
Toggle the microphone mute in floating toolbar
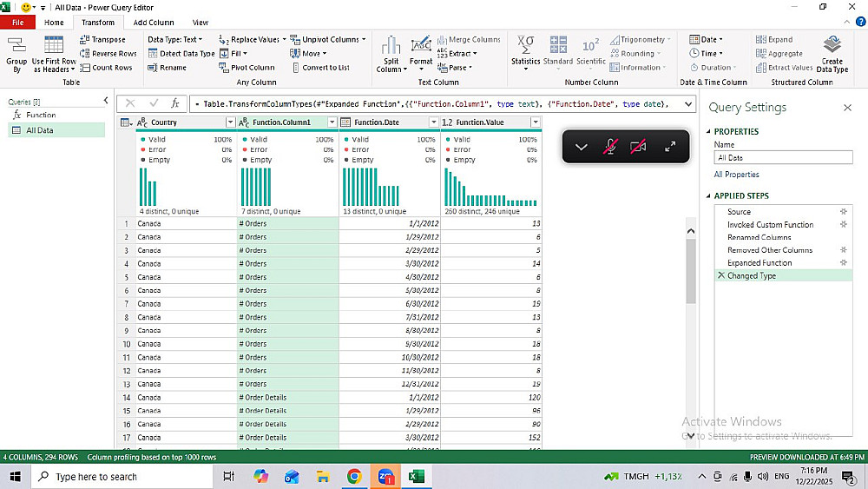(x=610, y=147)
